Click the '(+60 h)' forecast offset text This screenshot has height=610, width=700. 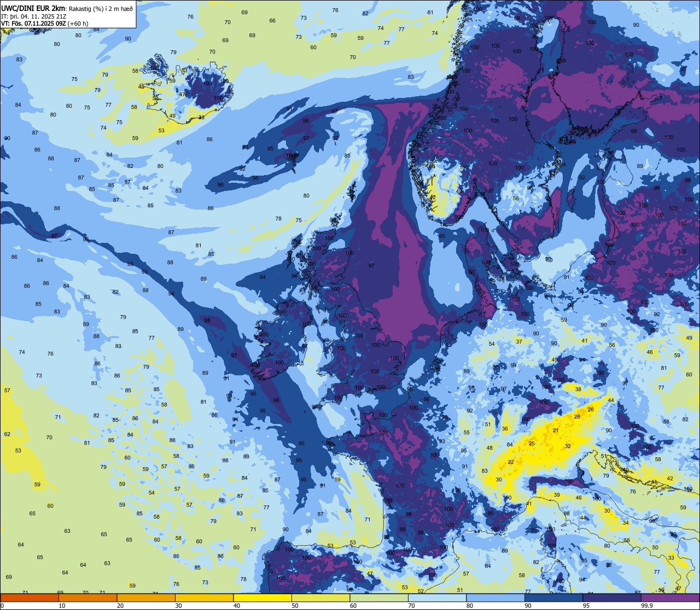(x=78, y=24)
